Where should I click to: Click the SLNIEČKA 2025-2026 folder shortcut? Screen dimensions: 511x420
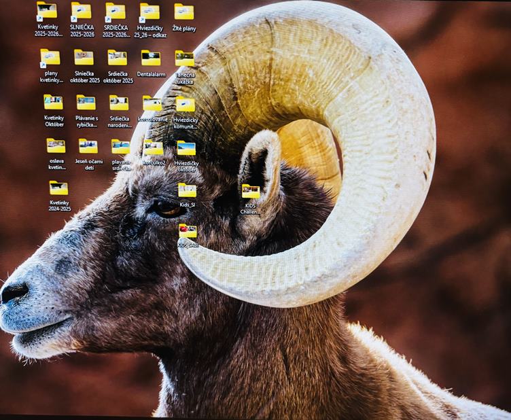pyautogui.click(x=82, y=12)
